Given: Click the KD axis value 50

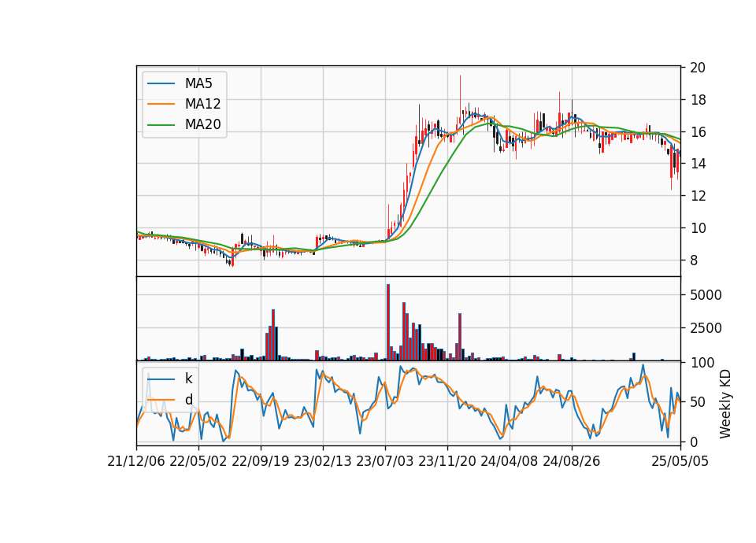Looking at the screenshot, I should (x=698, y=401).
